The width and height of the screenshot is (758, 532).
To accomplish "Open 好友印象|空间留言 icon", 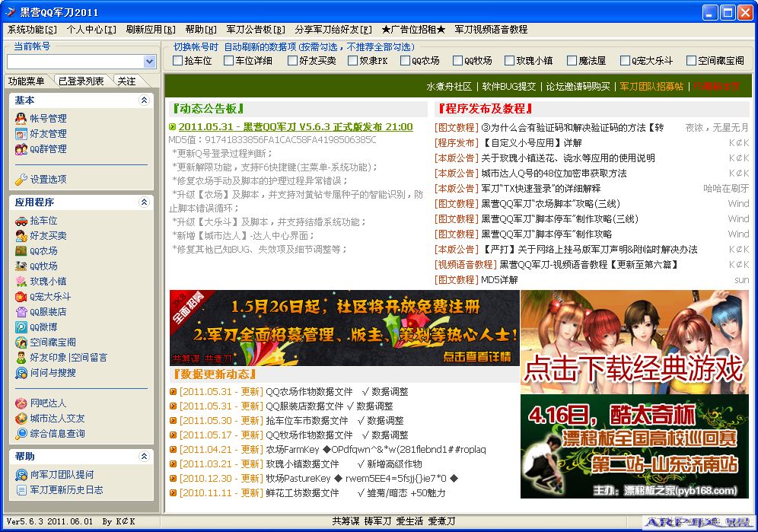I will pyautogui.click(x=21, y=358).
